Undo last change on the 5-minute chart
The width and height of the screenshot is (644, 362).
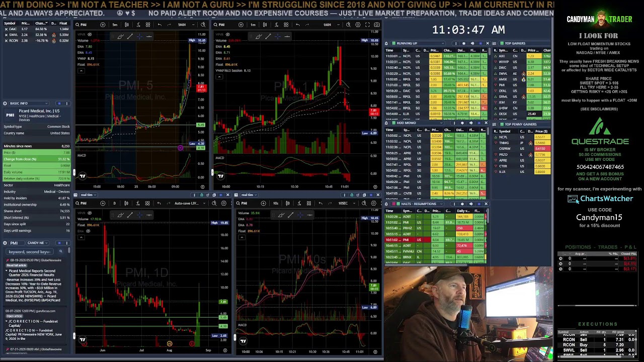click(x=159, y=25)
